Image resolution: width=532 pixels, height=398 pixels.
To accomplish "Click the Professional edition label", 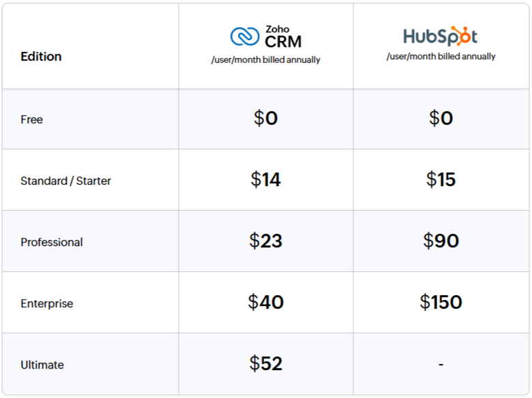I will 52,242.
